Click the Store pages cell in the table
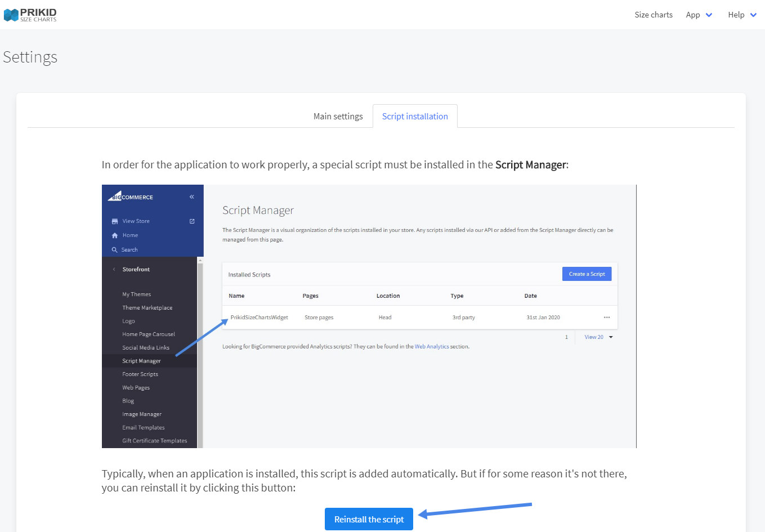The width and height of the screenshot is (765, 532). click(319, 318)
